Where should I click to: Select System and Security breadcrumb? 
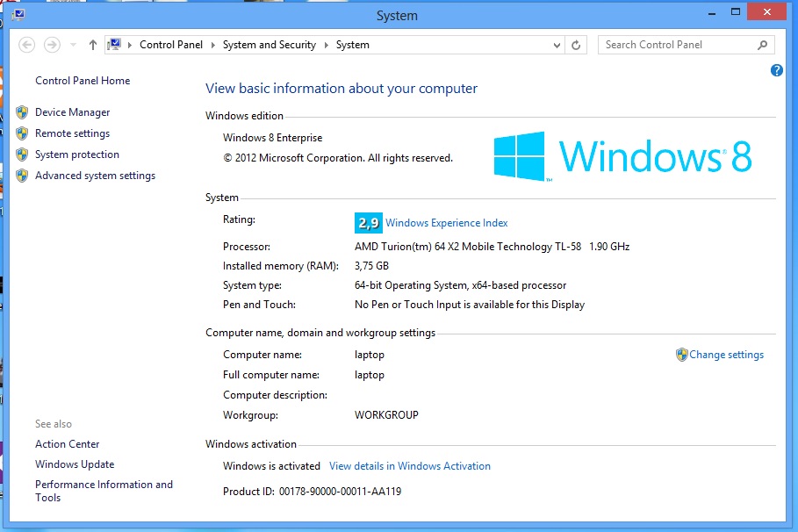click(269, 45)
